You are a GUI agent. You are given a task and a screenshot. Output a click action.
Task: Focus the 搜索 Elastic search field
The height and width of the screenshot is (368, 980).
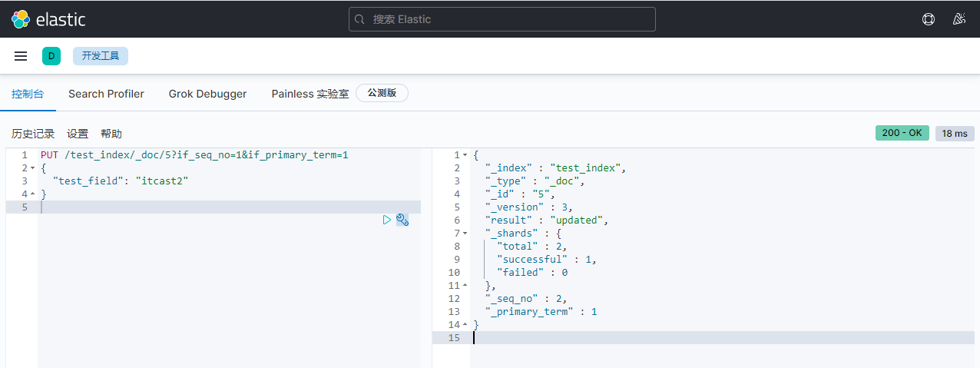tap(507, 19)
